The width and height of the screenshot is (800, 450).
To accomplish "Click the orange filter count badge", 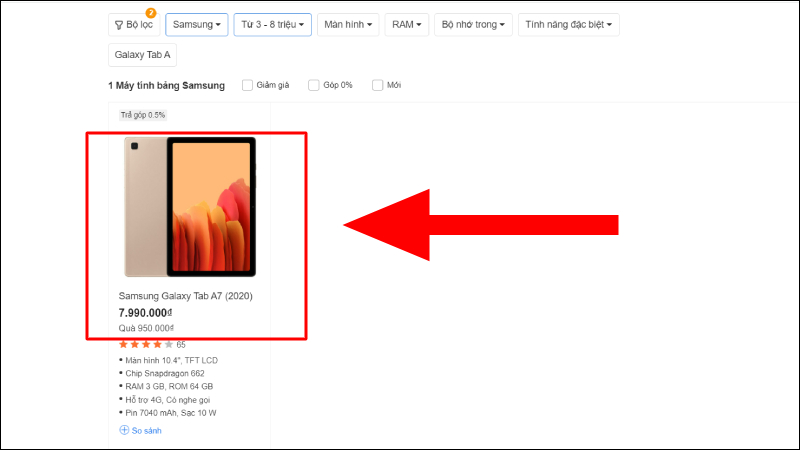I will [151, 13].
